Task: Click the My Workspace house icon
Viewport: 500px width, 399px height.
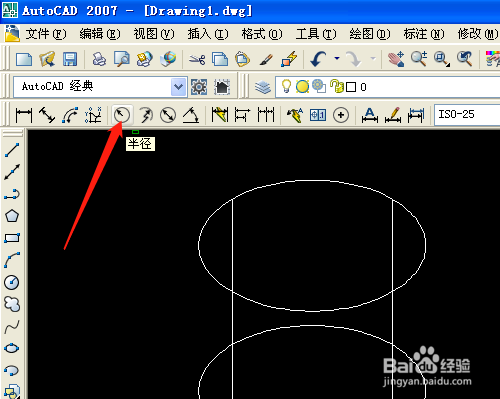Action: pyautogui.click(x=222, y=87)
